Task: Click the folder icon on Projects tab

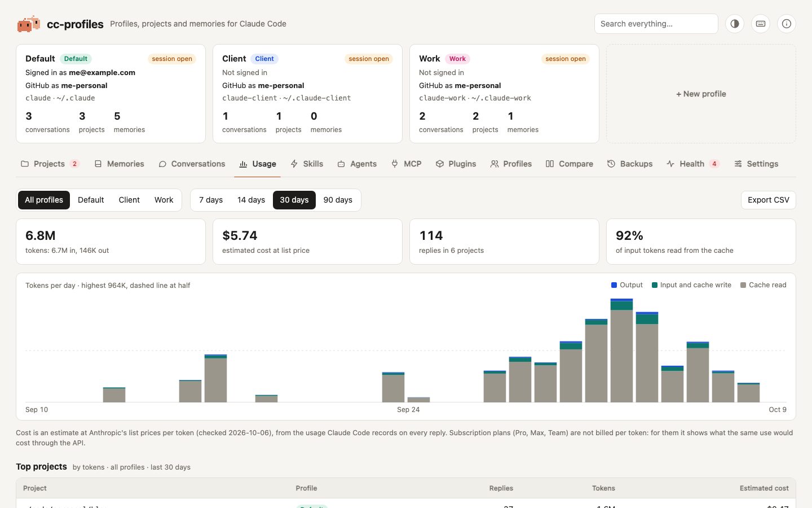Action: click(x=25, y=164)
